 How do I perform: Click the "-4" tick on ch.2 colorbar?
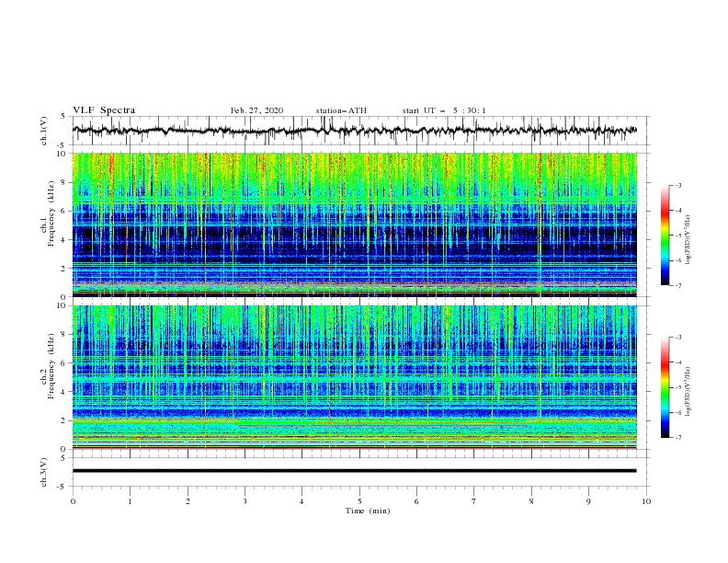point(677,362)
